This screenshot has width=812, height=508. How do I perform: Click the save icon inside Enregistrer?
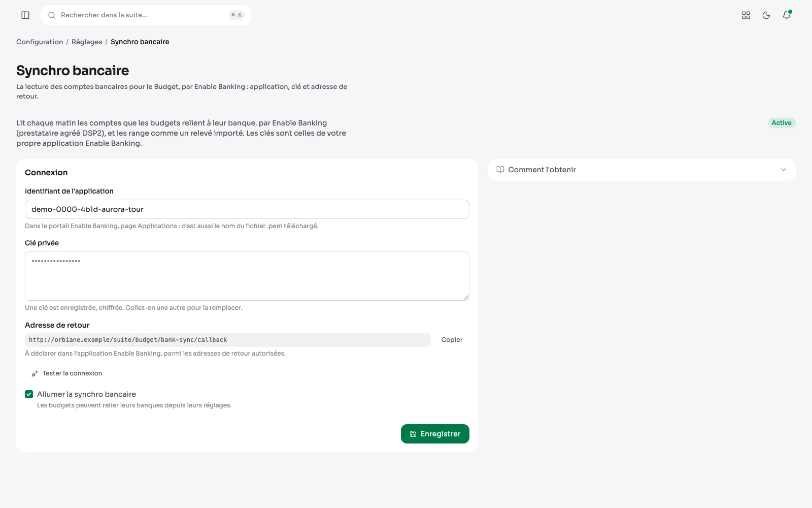point(413,434)
